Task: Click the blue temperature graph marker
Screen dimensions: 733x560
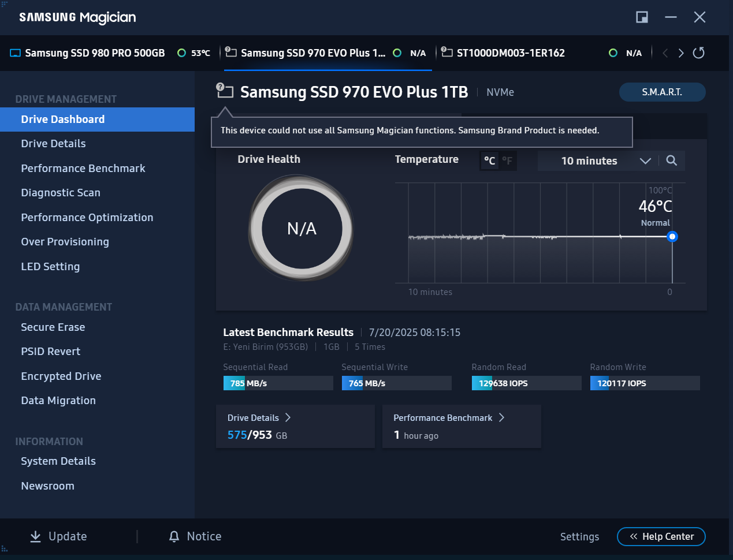Action: click(672, 237)
